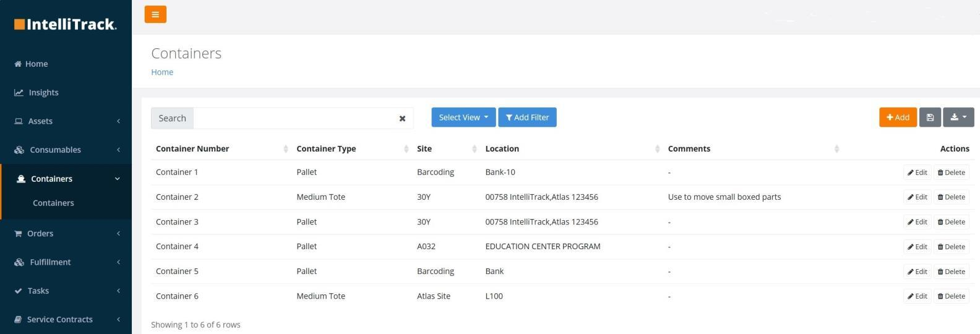
Task: Click 'Showing 1 to 6 of 6 rows' text
Action: click(196, 325)
